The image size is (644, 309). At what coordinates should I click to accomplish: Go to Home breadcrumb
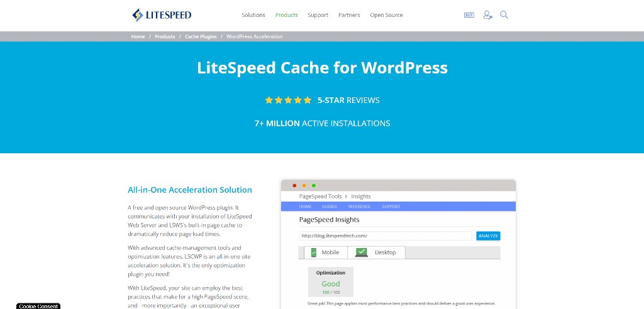coord(138,36)
